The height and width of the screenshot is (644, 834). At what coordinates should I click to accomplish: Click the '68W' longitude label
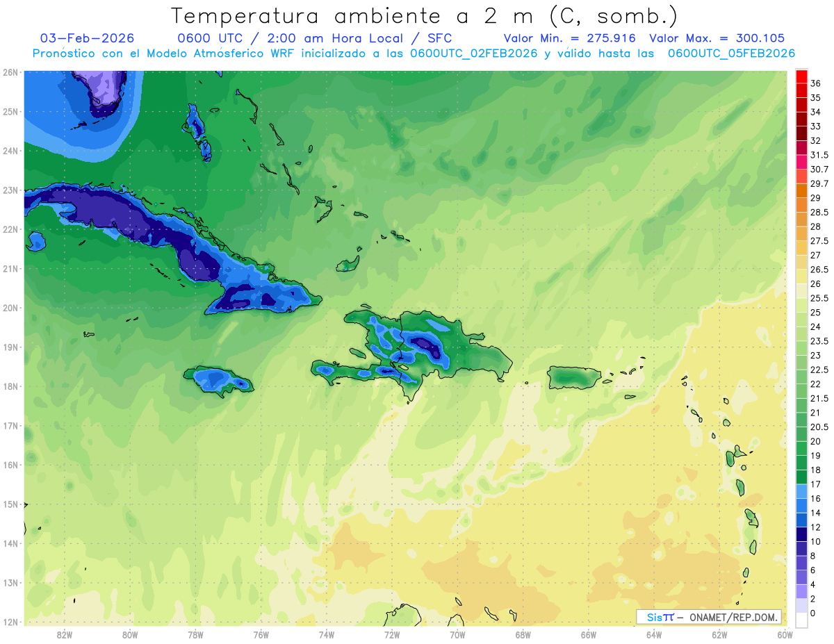pyautogui.click(x=523, y=634)
